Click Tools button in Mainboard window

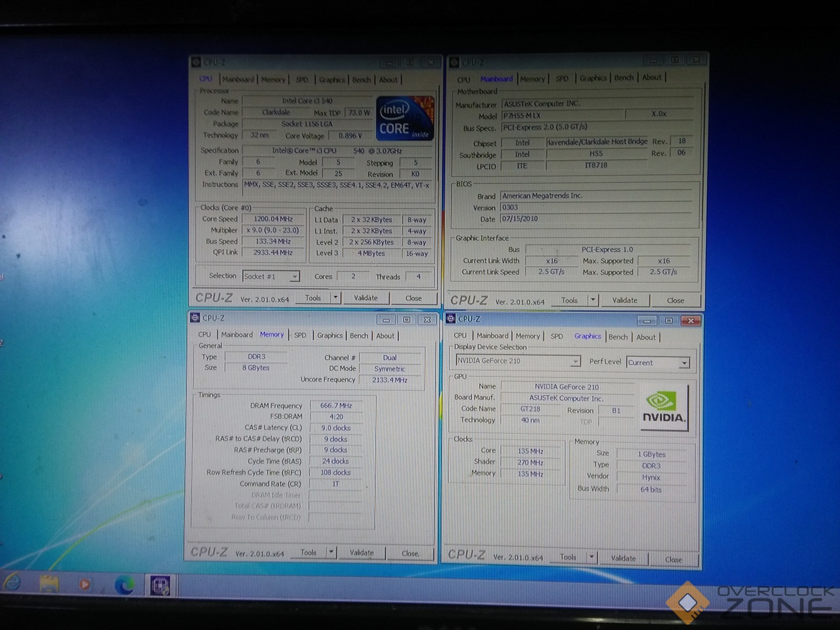tap(569, 300)
